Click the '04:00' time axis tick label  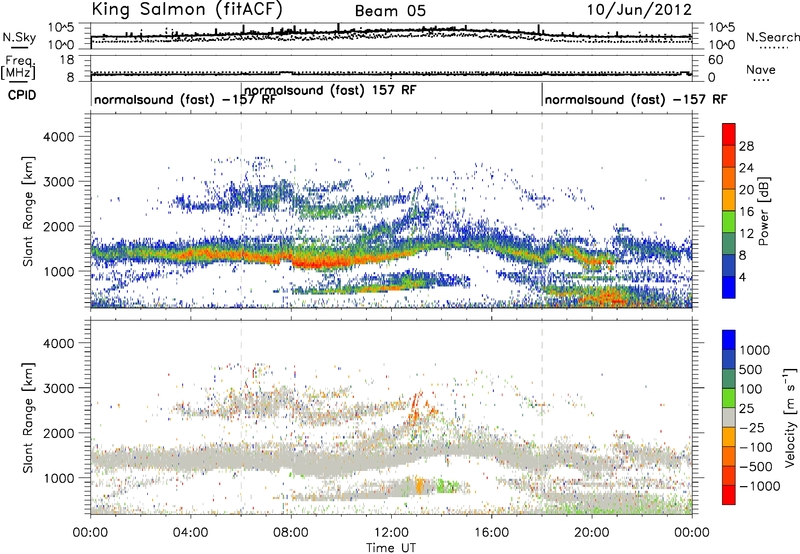click(191, 533)
